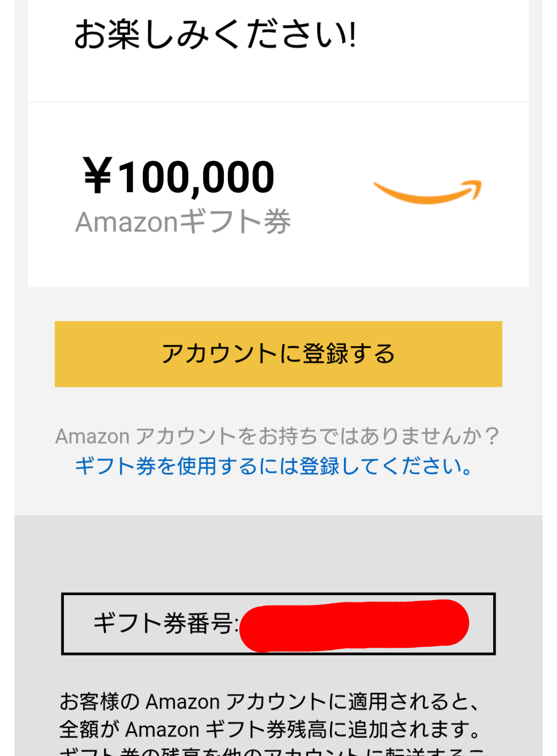Click the yen symbol before 100,000

coord(98,176)
